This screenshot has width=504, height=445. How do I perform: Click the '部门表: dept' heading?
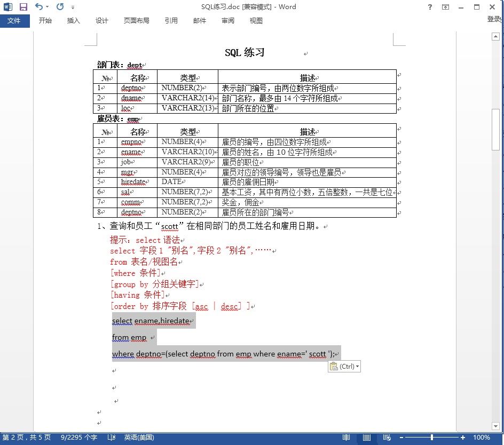[x=120, y=65]
